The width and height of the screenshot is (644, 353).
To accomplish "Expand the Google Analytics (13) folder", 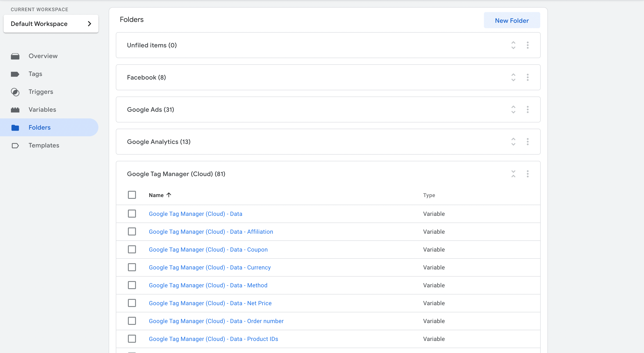I will tap(513, 142).
